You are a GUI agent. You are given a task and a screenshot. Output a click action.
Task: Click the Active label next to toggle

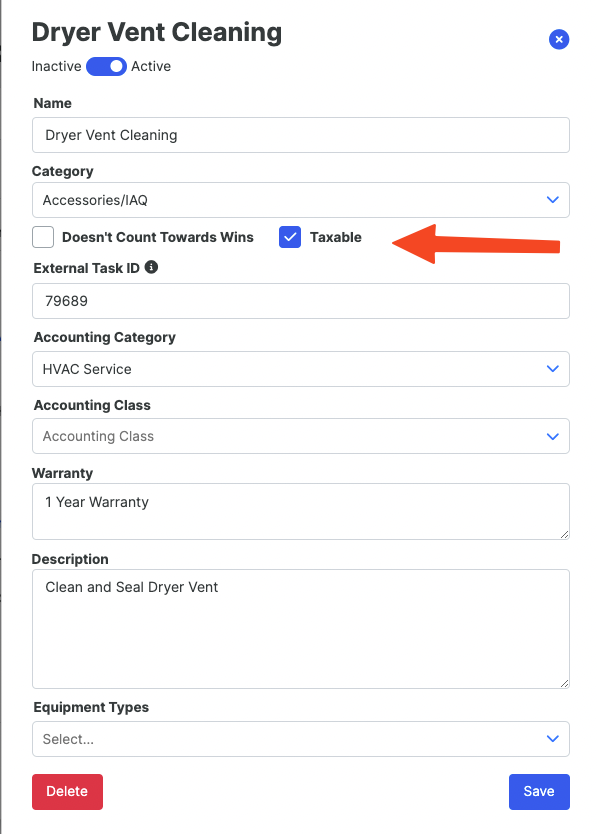[x=151, y=66]
